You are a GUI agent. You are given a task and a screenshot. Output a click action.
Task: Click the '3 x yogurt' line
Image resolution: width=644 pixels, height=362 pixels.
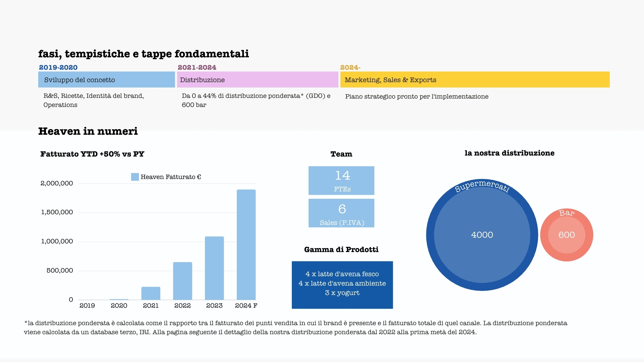[342, 293]
